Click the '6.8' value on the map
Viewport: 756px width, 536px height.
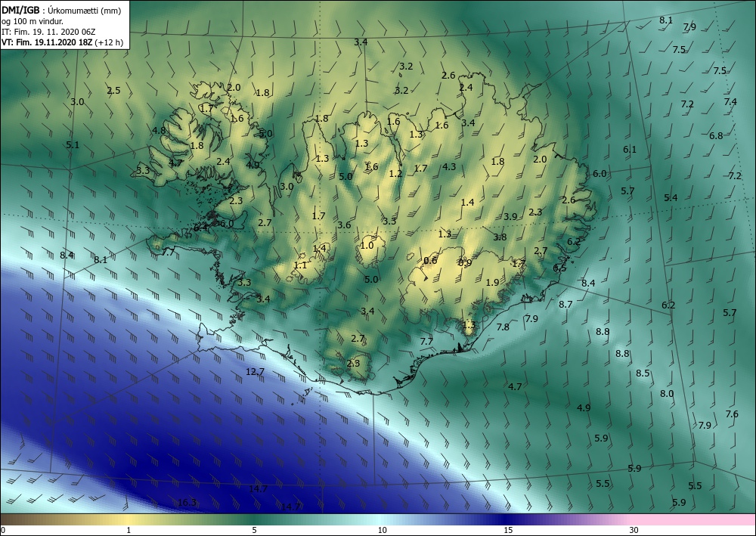(x=716, y=135)
